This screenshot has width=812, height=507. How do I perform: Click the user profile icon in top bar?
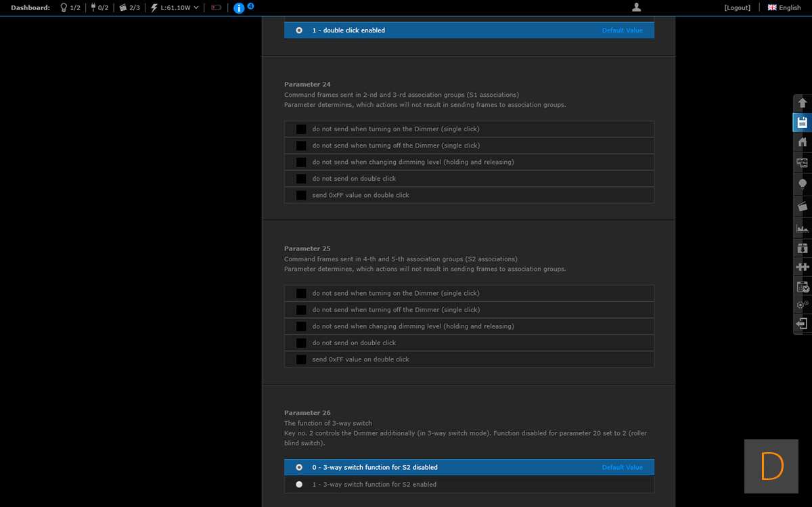click(x=636, y=7)
